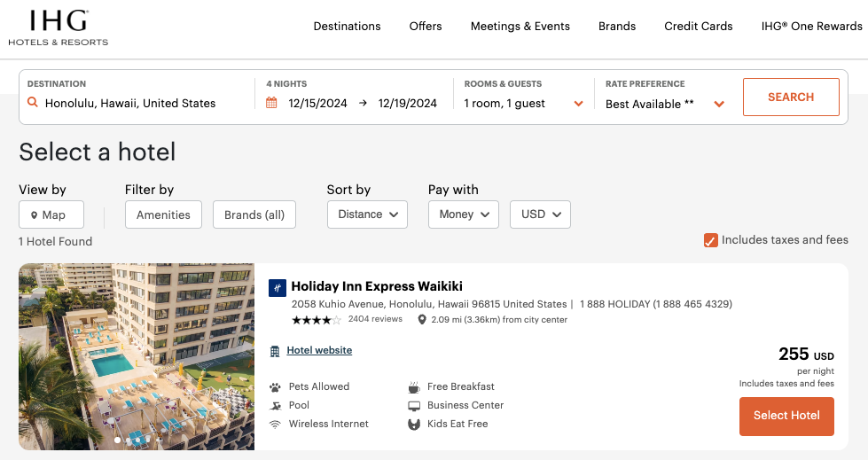Uncheck Includes taxes and fees checkbox
The image size is (868, 460).
711,240
